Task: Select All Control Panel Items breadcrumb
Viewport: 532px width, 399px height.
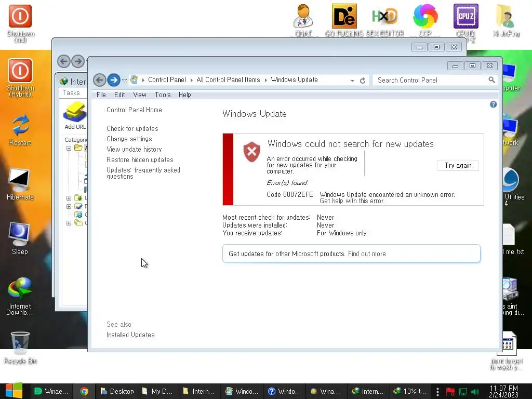Action: 228,79
